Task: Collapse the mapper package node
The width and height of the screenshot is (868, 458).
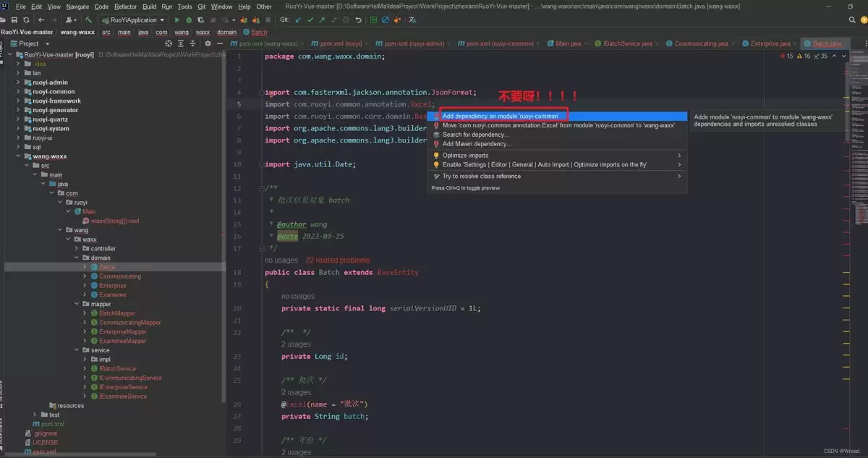Action: (x=77, y=304)
